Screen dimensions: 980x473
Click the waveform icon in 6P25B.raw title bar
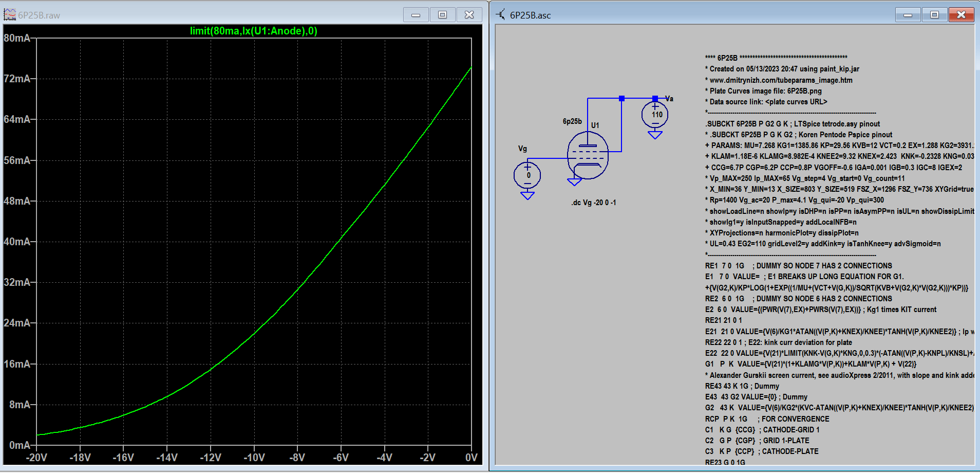click(x=10, y=14)
